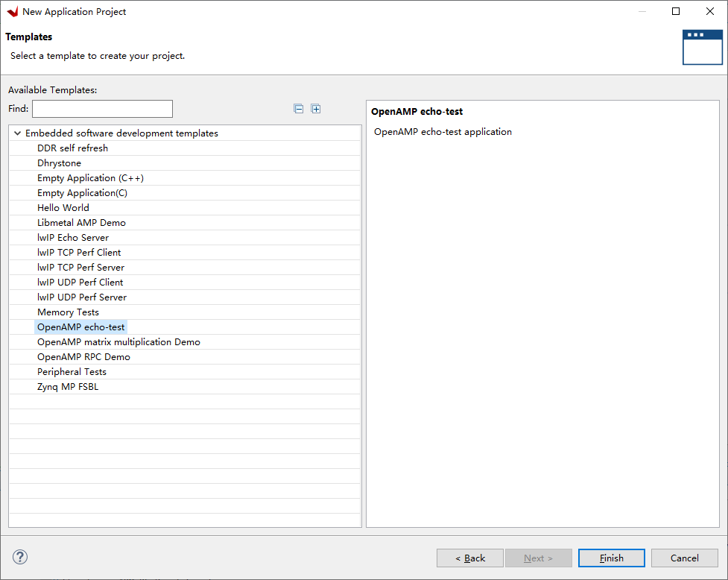Pick lwIP TCP Perf Client template

pyautogui.click(x=79, y=252)
